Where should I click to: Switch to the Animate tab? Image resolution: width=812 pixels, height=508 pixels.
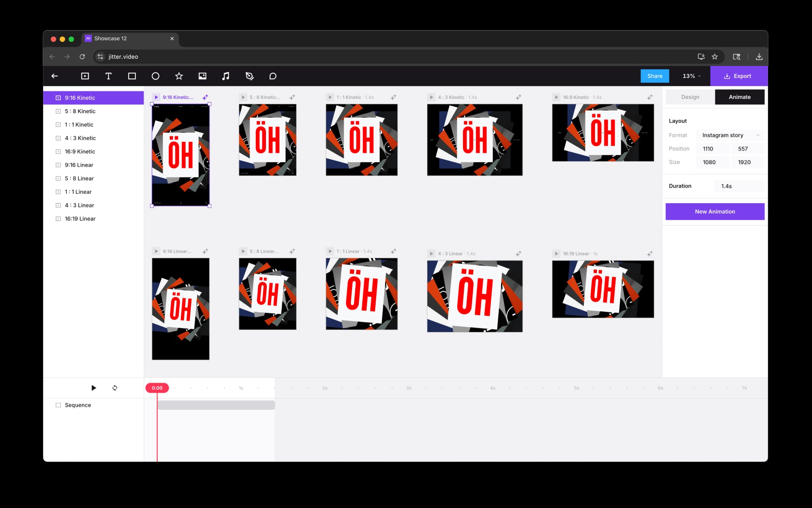coord(739,97)
